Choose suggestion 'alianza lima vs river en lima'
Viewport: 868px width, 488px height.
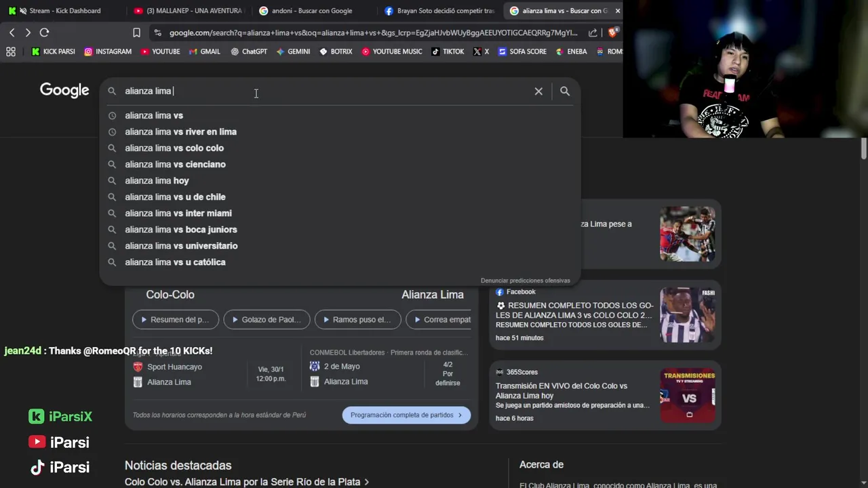[x=339, y=131]
